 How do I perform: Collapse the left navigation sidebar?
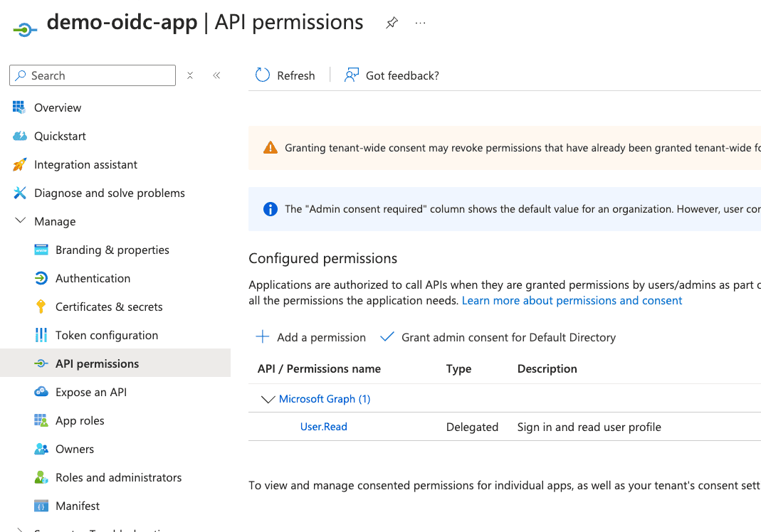click(216, 75)
